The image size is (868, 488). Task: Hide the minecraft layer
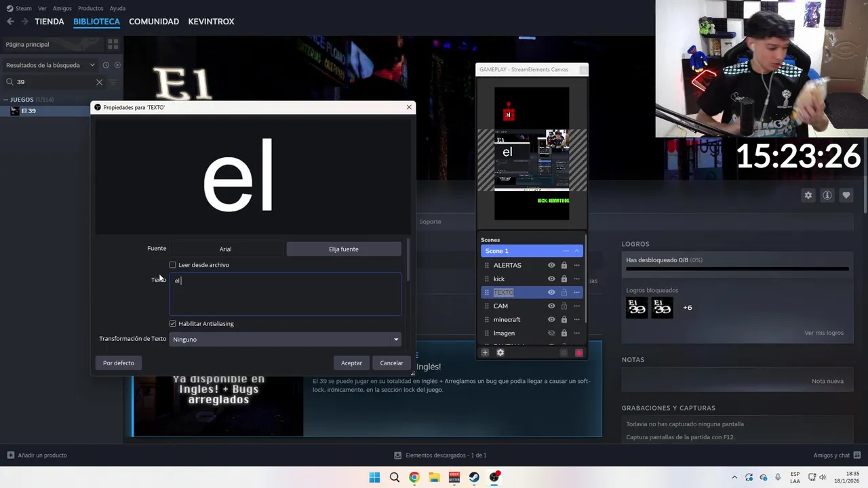click(x=551, y=320)
